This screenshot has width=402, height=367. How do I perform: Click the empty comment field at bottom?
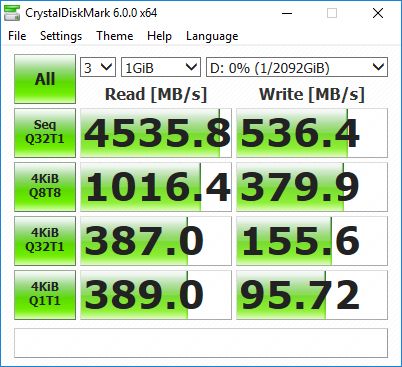tap(201, 343)
